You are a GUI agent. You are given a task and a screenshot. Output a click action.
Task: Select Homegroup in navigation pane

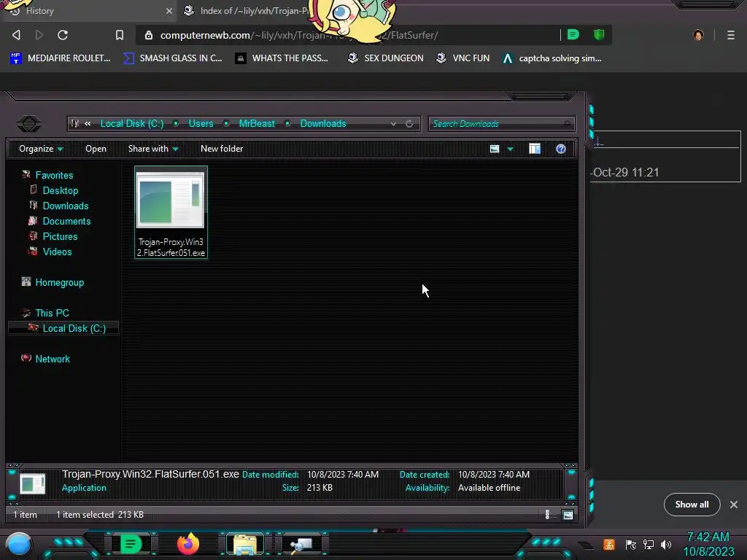(x=59, y=282)
